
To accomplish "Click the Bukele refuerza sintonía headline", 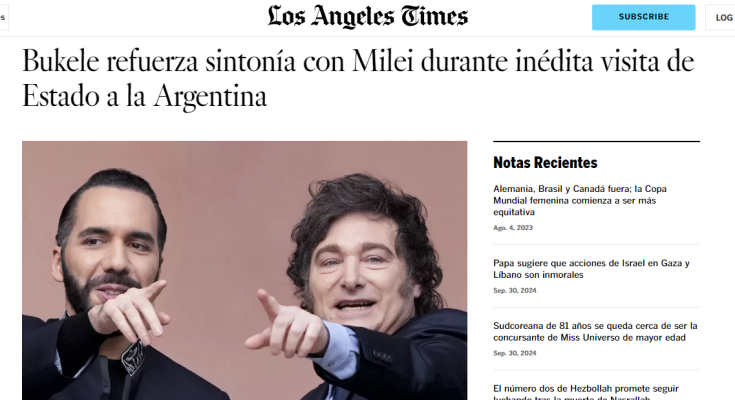I will tap(358, 78).
